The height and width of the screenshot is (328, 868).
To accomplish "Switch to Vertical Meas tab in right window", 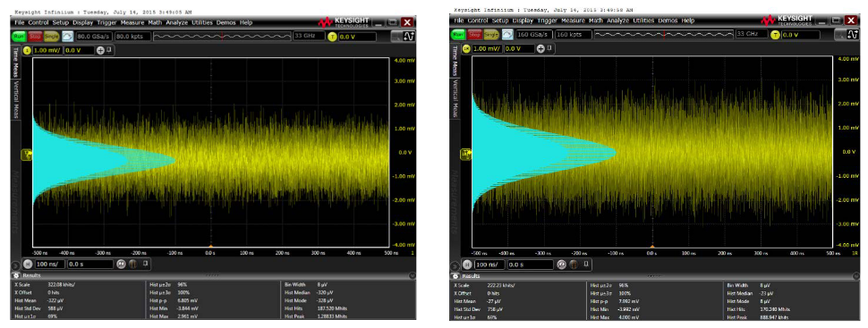I will pos(455,98).
